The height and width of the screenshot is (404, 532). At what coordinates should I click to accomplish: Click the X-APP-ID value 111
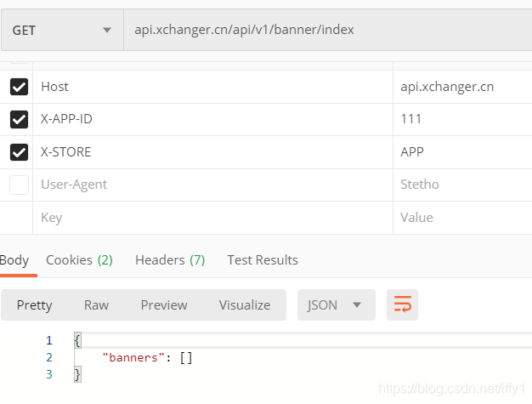coord(411,119)
